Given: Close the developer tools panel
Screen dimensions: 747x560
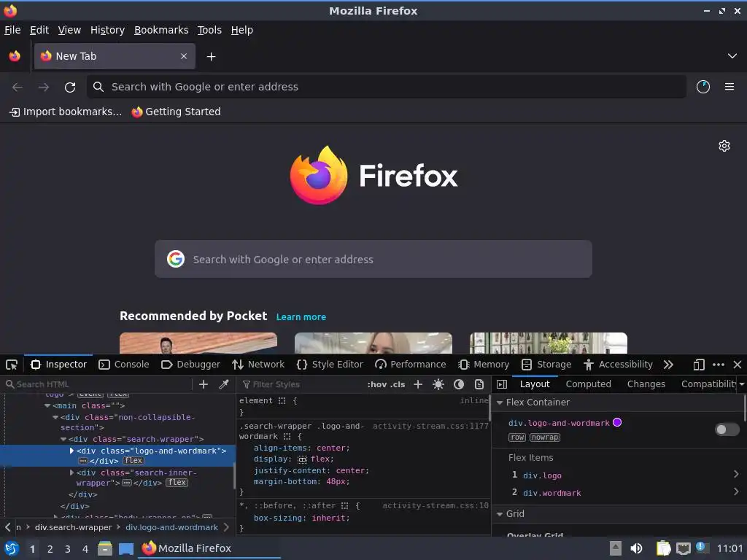Looking at the screenshot, I should pos(738,365).
